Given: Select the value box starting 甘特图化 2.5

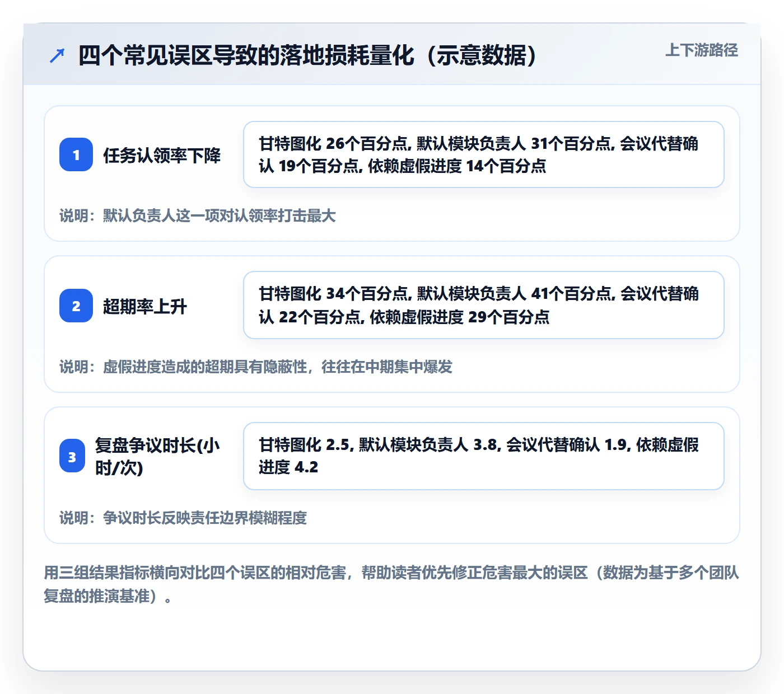Looking at the screenshot, I should tap(484, 456).
